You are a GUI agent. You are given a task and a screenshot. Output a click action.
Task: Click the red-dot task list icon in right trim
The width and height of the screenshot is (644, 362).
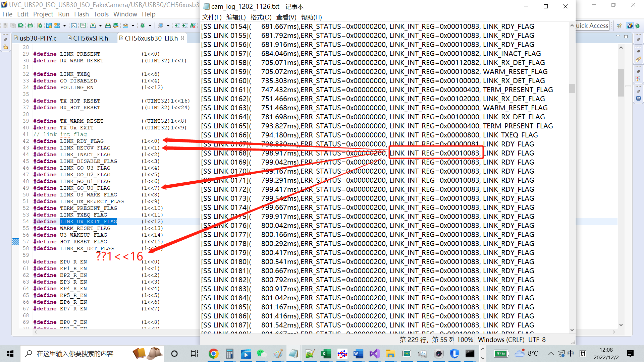point(638,79)
